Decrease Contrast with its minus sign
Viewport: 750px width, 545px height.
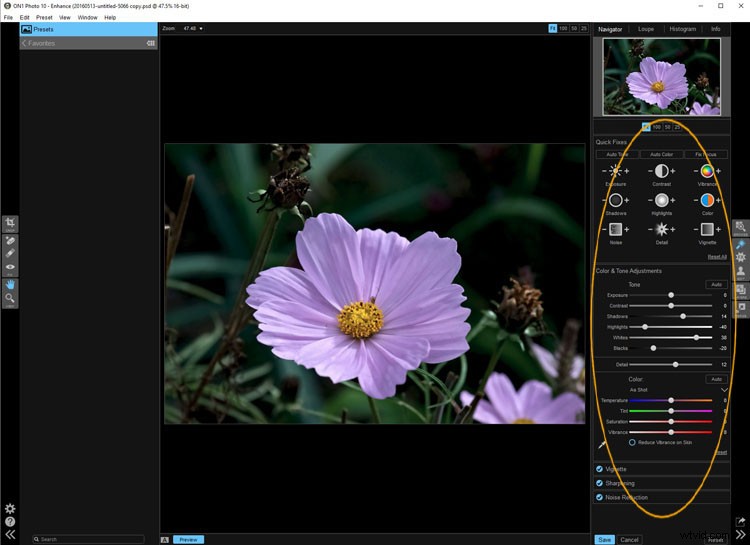(x=650, y=171)
